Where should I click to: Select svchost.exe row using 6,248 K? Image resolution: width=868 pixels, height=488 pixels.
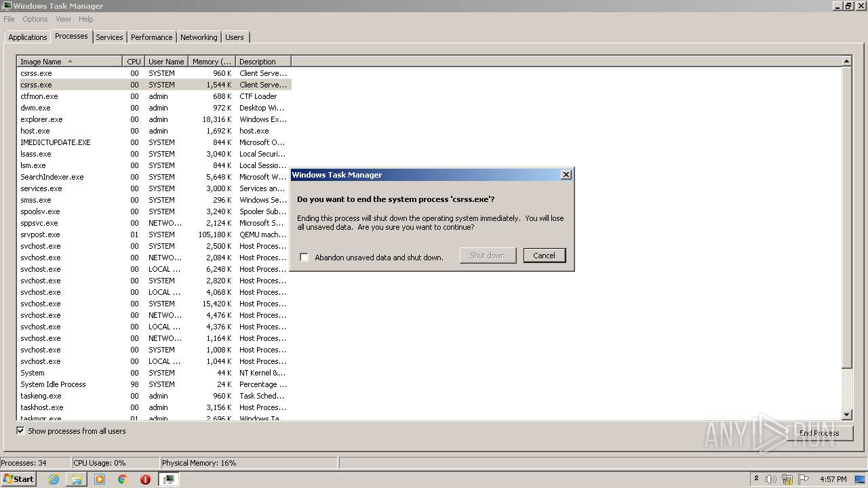tap(154, 269)
